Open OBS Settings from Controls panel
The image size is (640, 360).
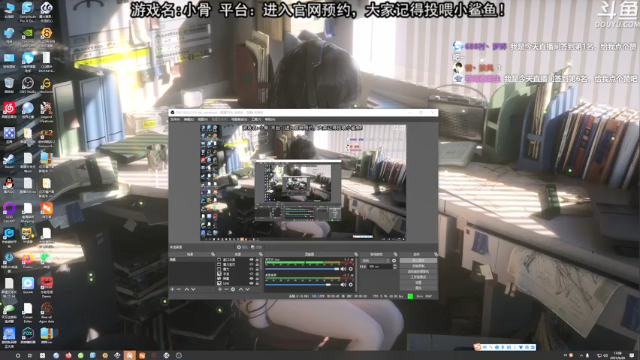point(418,282)
